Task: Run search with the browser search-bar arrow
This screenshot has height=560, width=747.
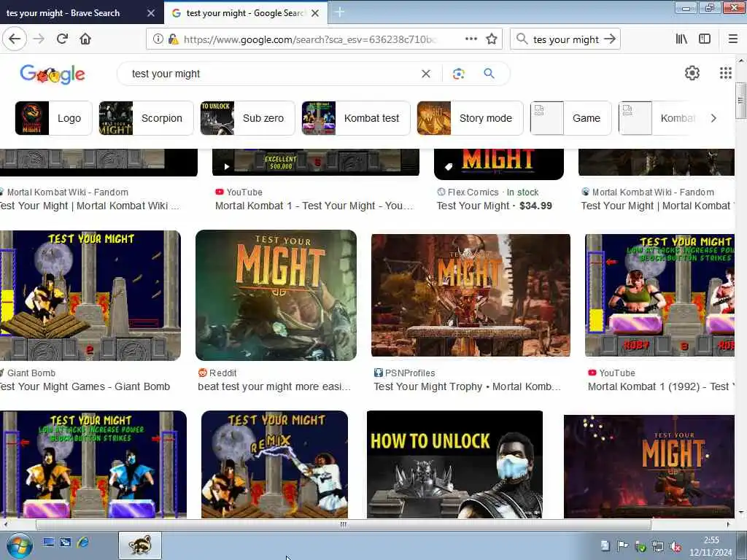Action: pos(609,39)
